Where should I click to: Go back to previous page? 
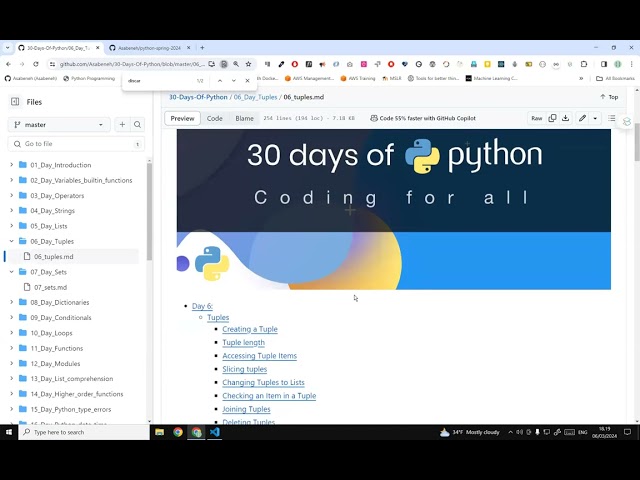pyautogui.click(x=8, y=64)
